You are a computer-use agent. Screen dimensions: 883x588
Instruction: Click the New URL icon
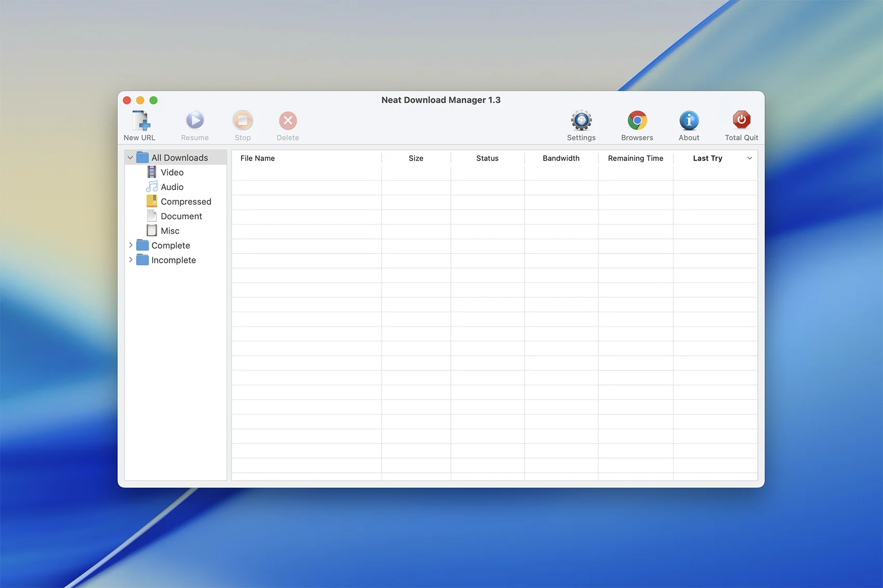pyautogui.click(x=140, y=121)
